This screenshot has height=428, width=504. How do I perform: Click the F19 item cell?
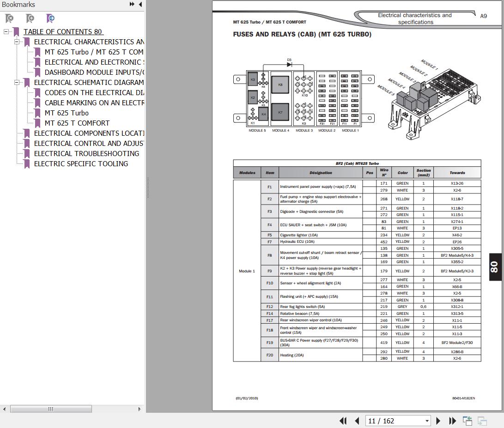[270, 343]
